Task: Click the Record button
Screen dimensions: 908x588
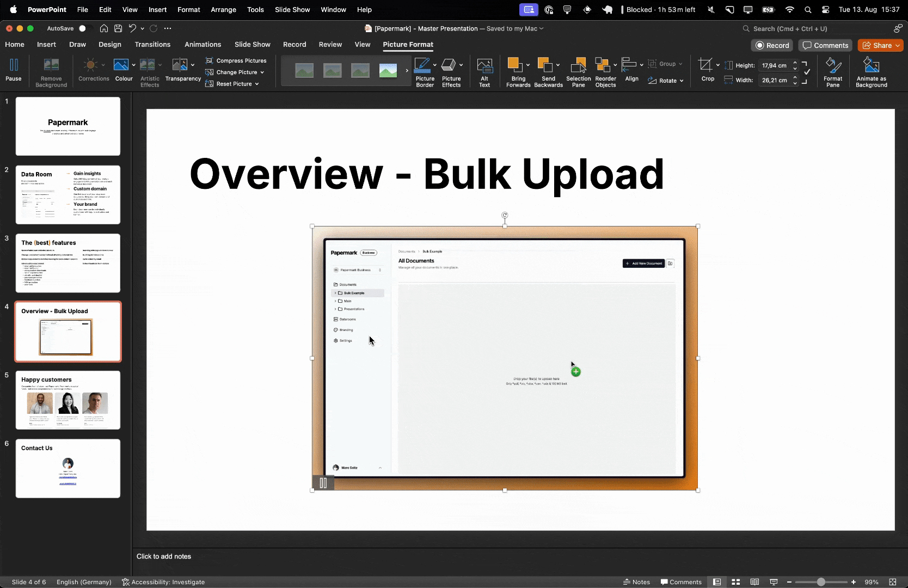Action: coord(772,45)
